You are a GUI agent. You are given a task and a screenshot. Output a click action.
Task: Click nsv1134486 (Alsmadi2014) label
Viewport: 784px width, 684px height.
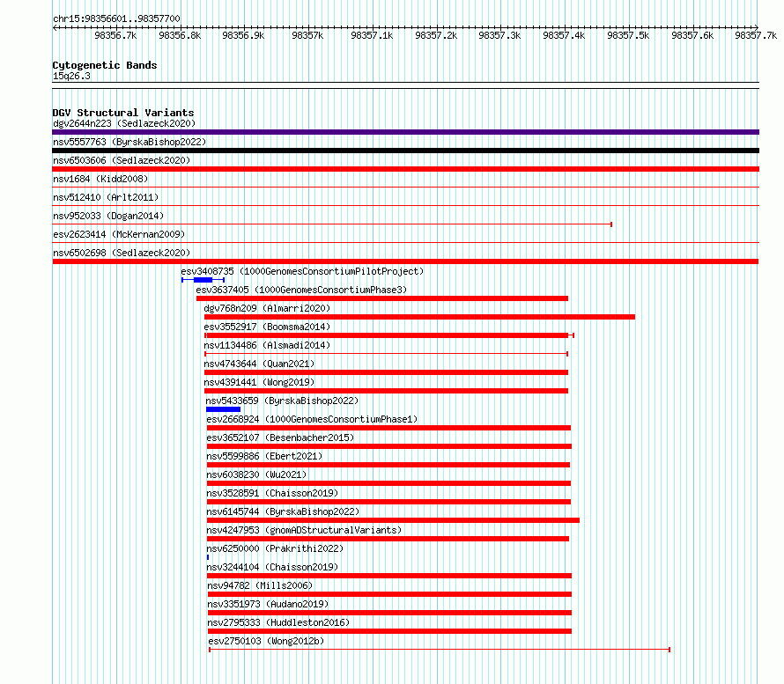[267, 345]
